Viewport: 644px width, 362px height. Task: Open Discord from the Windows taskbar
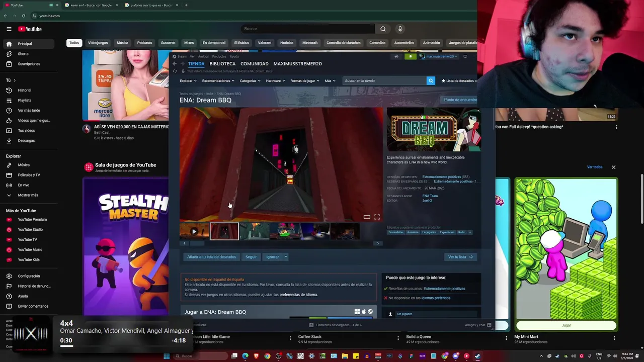[456, 356]
